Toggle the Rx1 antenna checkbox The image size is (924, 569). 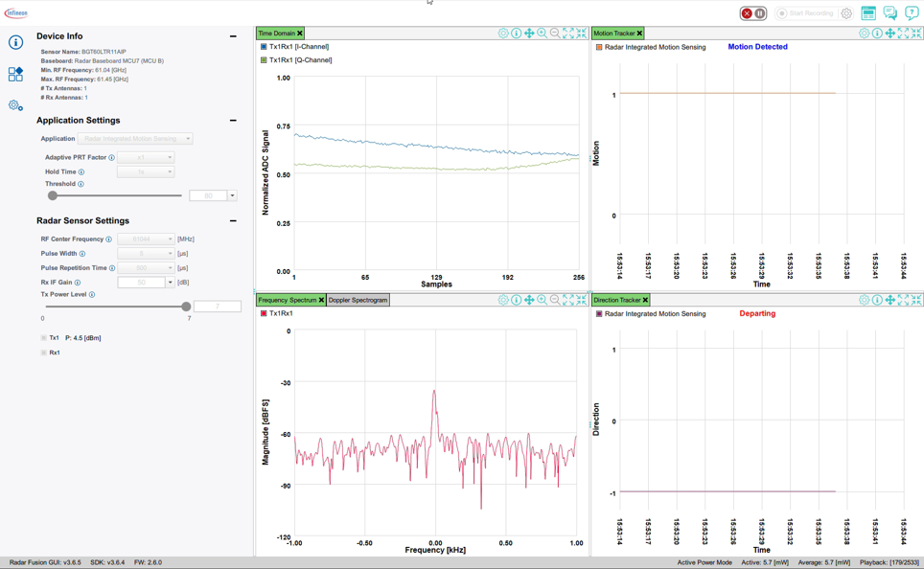pyautogui.click(x=43, y=353)
